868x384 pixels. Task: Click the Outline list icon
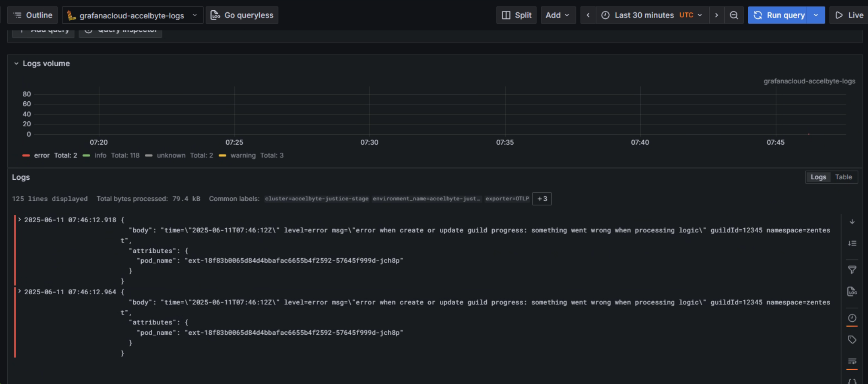click(x=18, y=15)
